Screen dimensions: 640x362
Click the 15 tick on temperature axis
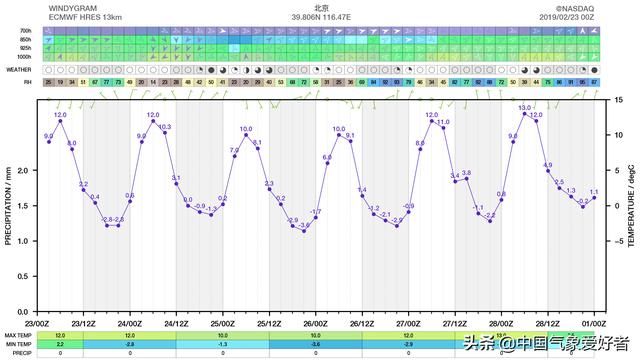(618, 100)
